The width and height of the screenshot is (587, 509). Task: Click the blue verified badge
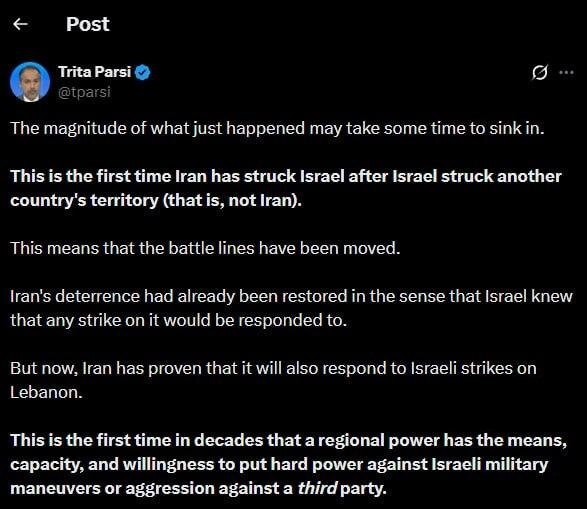pyautogui.click(x=143, y=72)
